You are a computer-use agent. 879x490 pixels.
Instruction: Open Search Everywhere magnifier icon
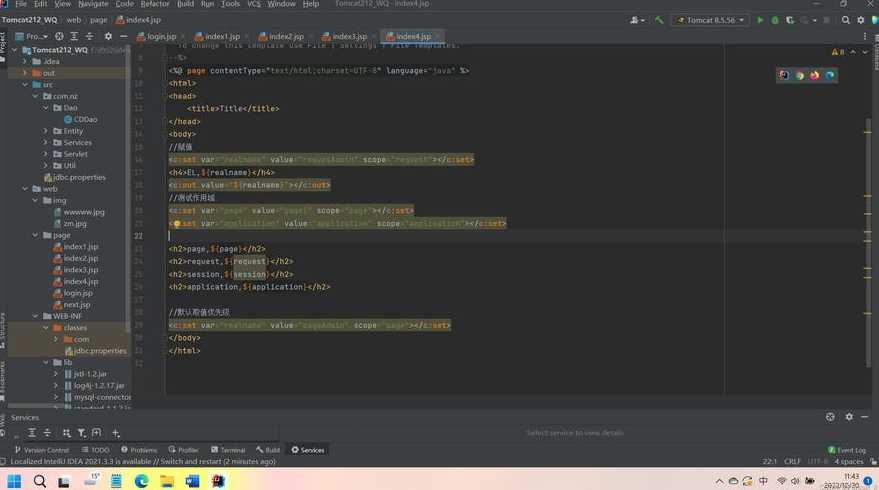point(845,20)
